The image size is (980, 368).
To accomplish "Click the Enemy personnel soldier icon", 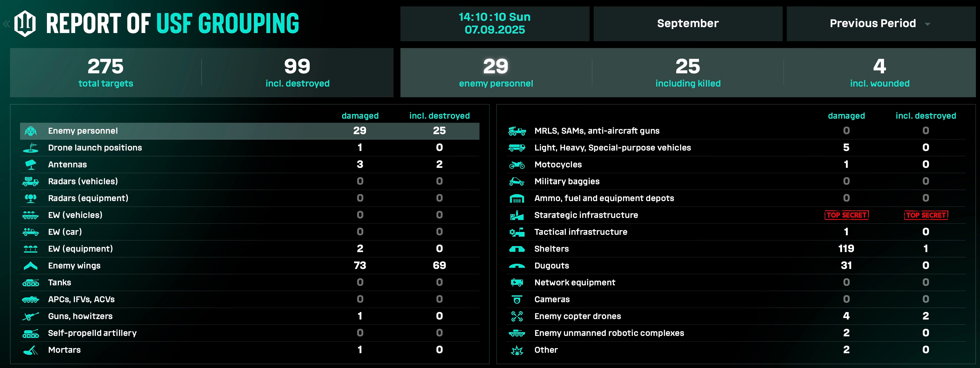I will [x=31, y=131].
